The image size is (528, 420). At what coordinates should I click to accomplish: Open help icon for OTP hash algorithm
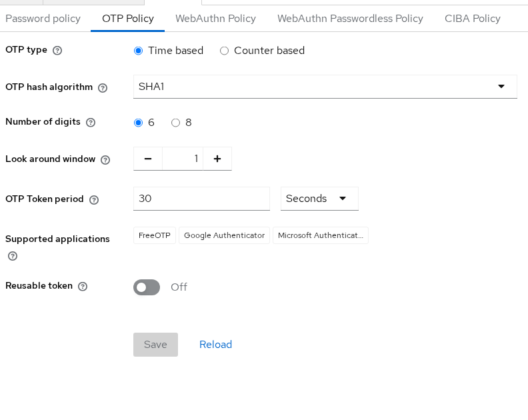(x=103, y=88)
